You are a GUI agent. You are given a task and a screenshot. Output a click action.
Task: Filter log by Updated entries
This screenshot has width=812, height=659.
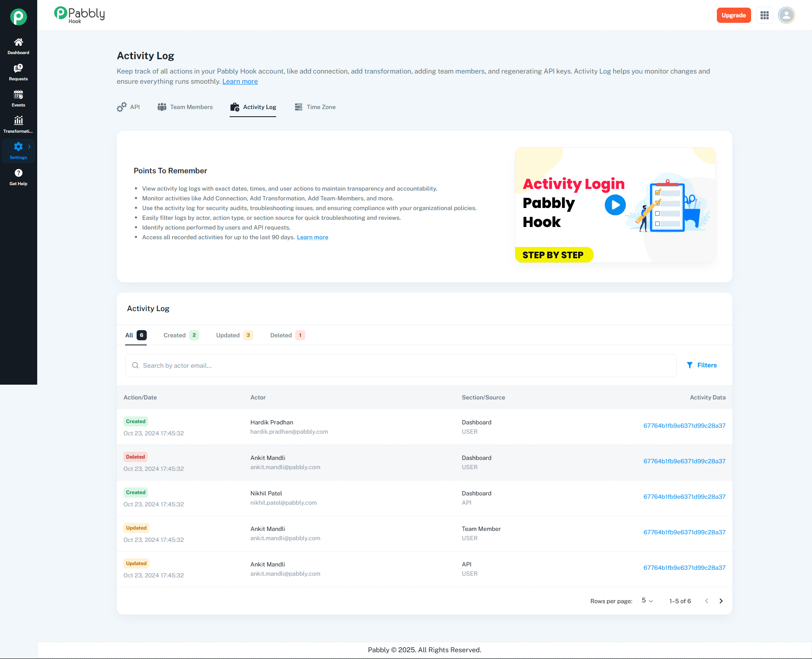(x=235, y=335)
